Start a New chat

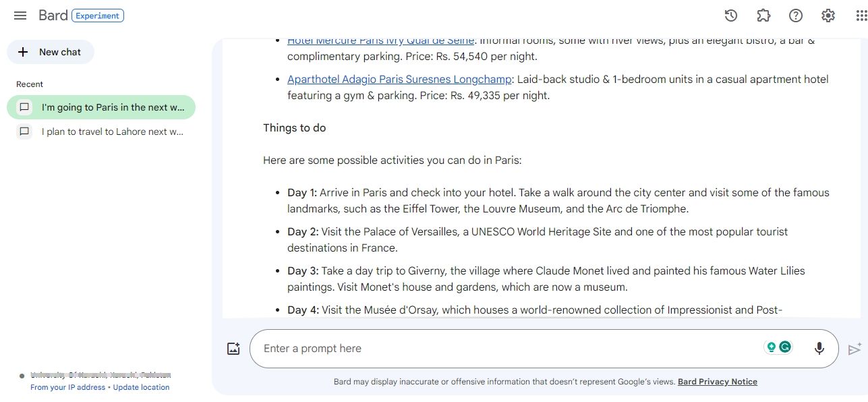[x=50, y=52]
